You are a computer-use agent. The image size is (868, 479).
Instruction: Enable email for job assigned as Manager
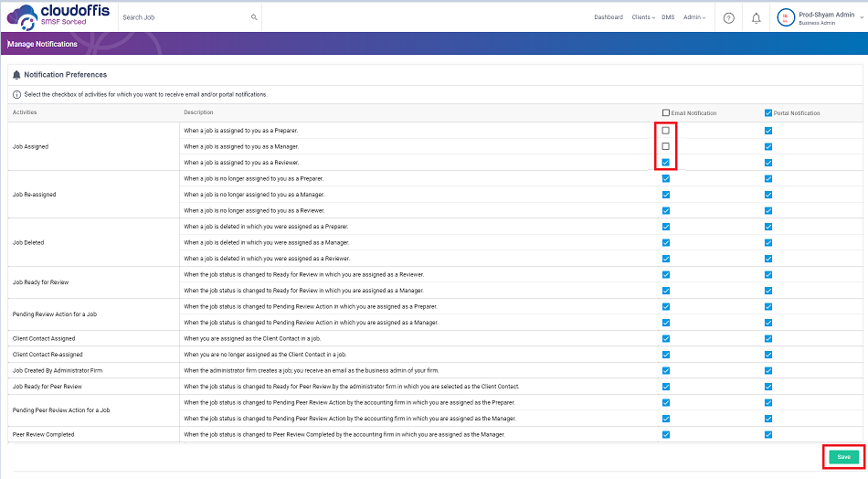666,147
